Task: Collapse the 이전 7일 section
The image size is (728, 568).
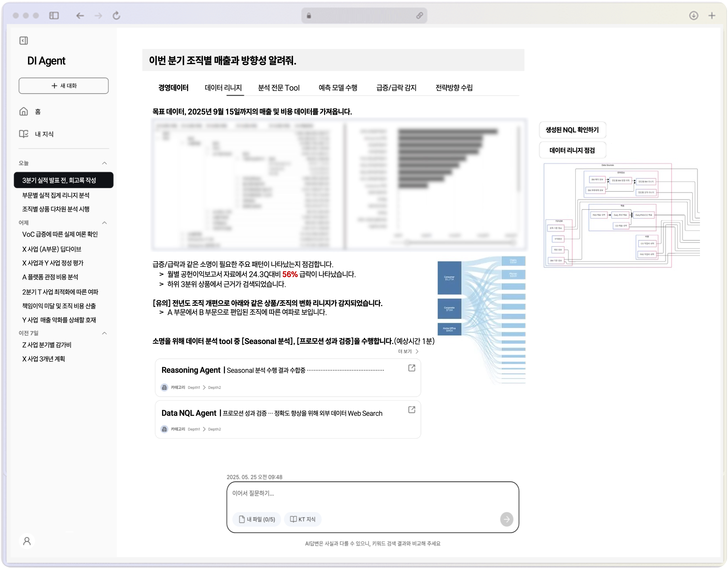Action: [x=104, y=333]
